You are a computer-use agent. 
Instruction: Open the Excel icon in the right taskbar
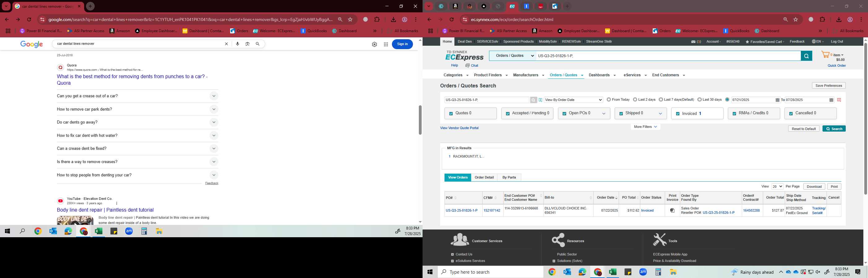point(612,272)
